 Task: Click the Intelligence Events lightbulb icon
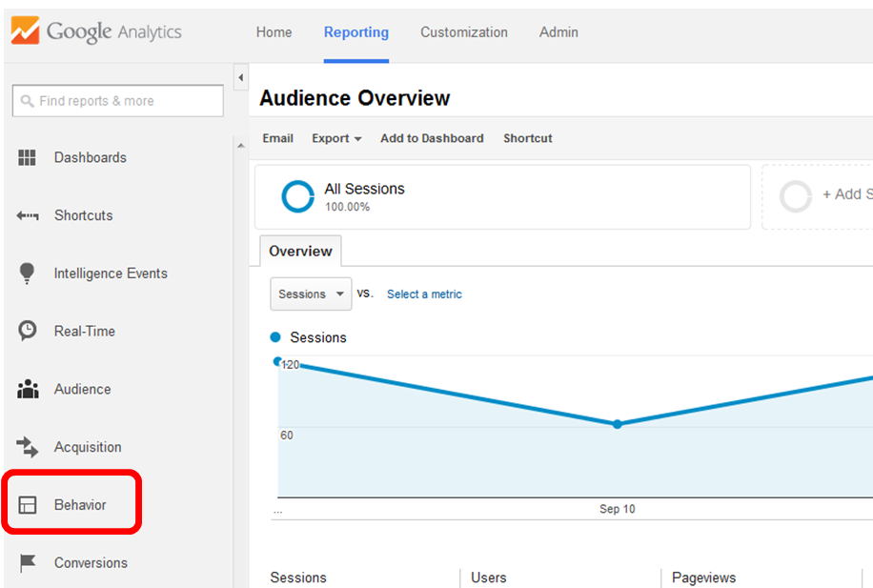[x=28, y=274]
